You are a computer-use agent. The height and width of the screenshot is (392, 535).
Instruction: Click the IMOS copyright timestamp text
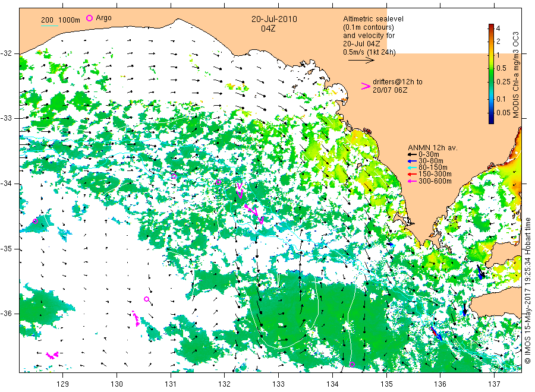click(527, 291)
